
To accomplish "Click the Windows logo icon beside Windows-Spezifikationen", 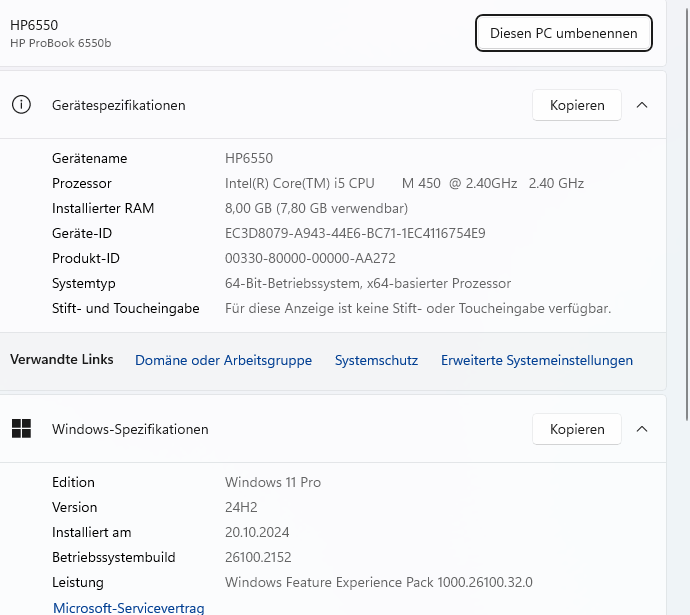I will 21,428.
